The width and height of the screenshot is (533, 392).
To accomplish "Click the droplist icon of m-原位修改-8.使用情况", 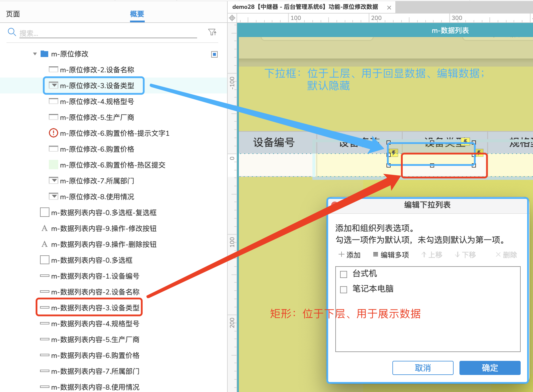I will coord(53,196).
